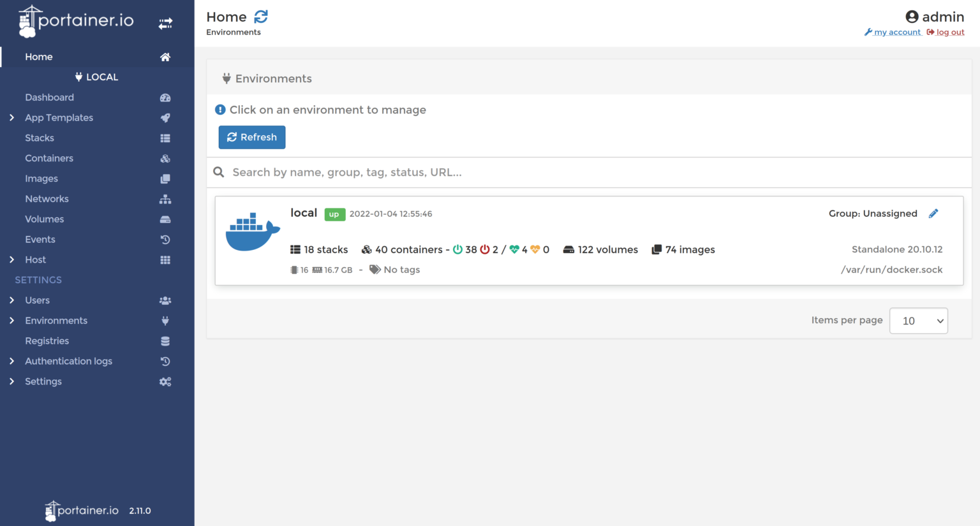Click the Volumes icon

coord(165,219)
